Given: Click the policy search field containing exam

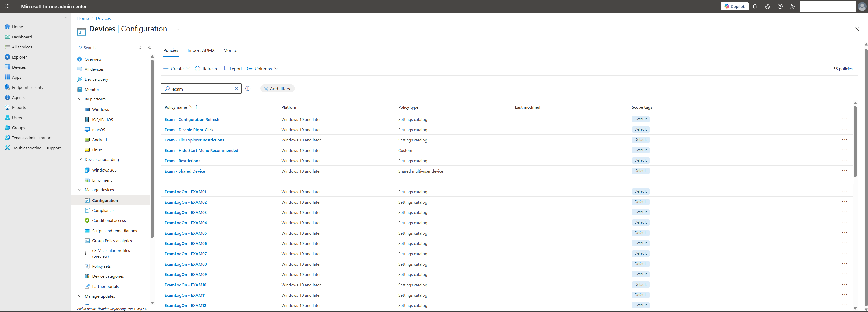Looking at the screenshot, I should pos(201,89).
